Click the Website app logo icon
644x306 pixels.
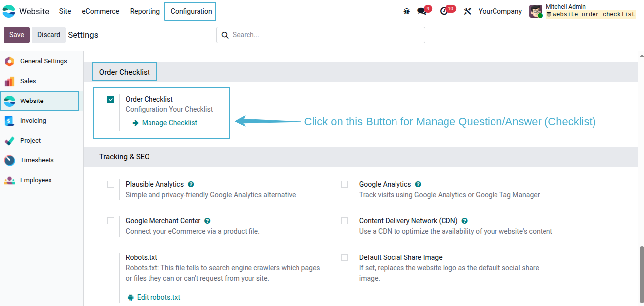pyautogui.click(x=9, y=11)
